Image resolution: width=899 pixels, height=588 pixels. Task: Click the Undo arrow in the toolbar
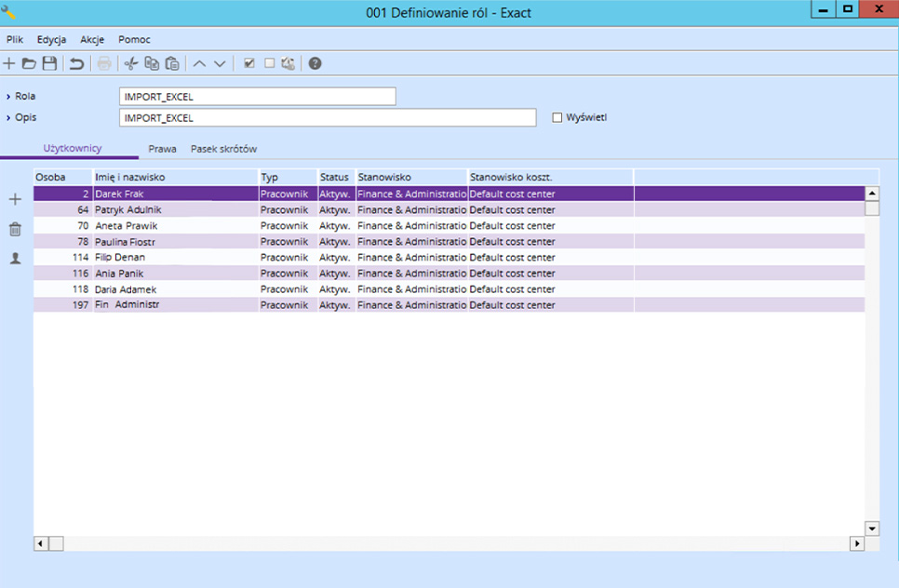(76, 63)
